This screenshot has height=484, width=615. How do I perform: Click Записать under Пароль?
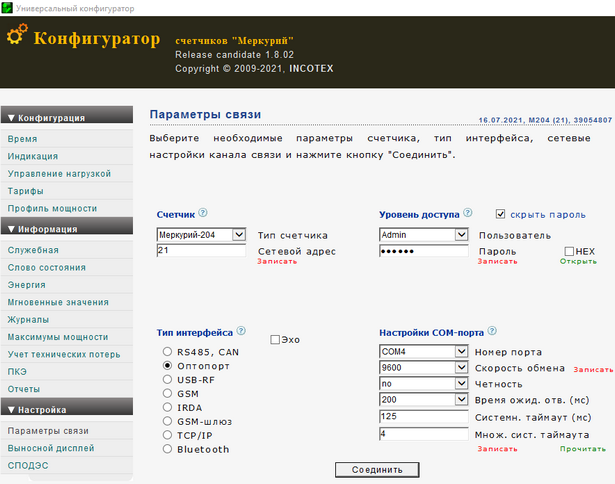(497, 261)
